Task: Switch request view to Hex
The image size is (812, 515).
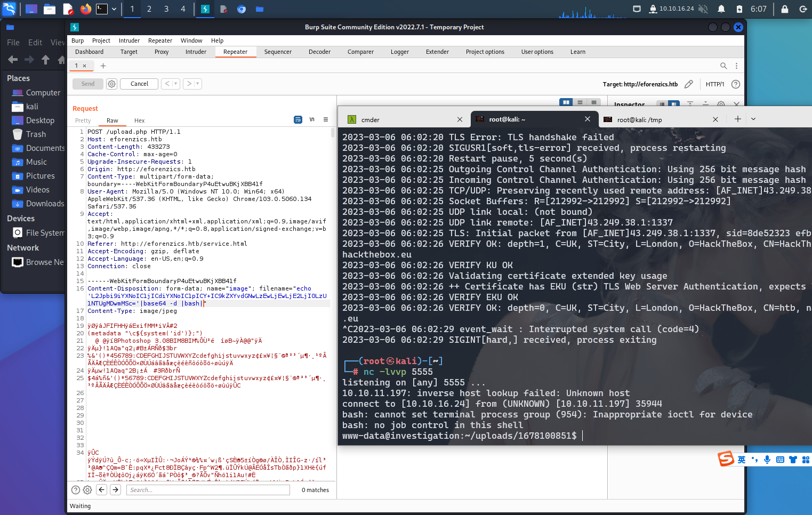Action: pos(139,120)
